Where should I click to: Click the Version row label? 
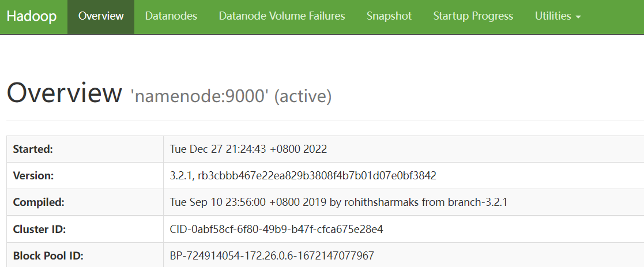[x=33, y=176]
